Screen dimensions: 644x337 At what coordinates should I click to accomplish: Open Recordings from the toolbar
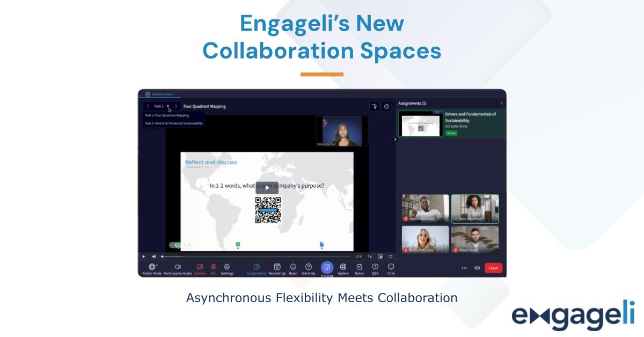tap(277, 267)
